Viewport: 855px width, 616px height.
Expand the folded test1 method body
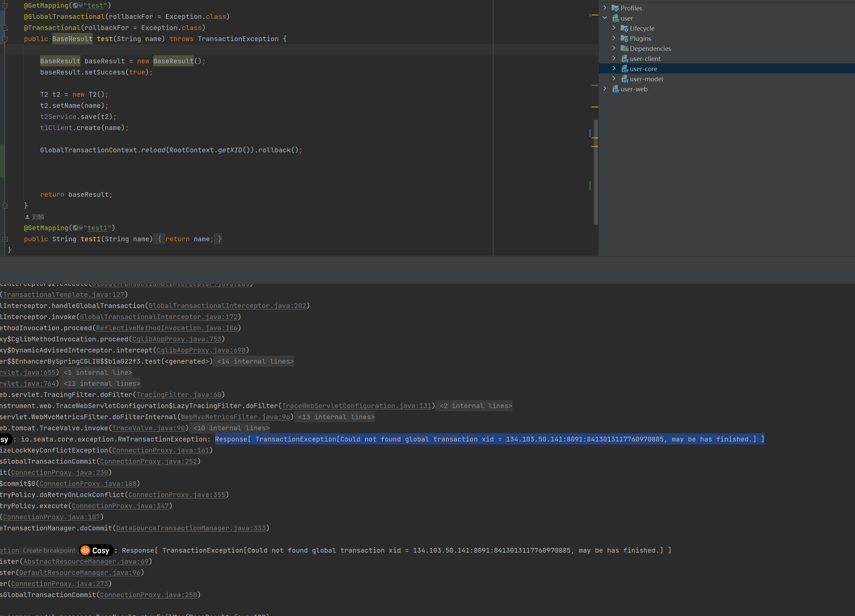click(x=5, y=239)
